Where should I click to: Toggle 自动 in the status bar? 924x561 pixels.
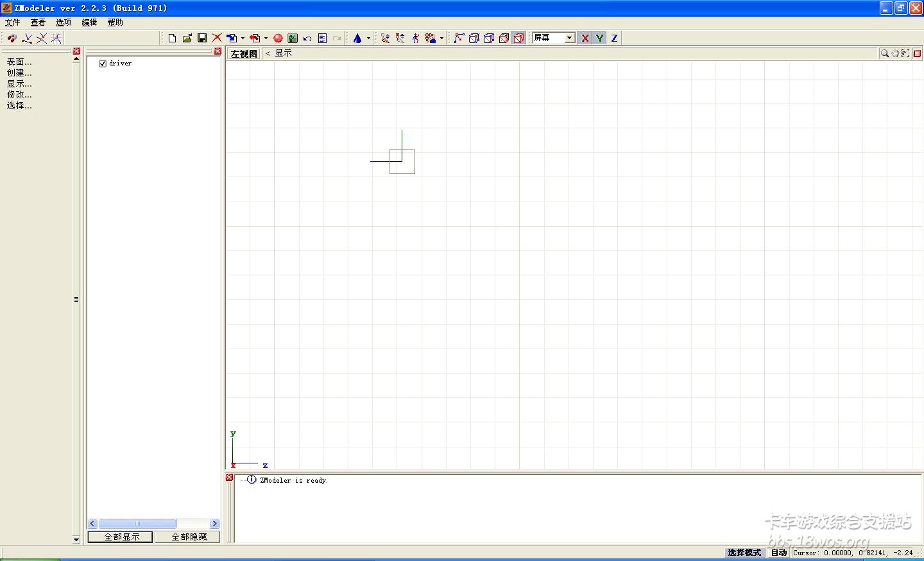click(779, 553)
